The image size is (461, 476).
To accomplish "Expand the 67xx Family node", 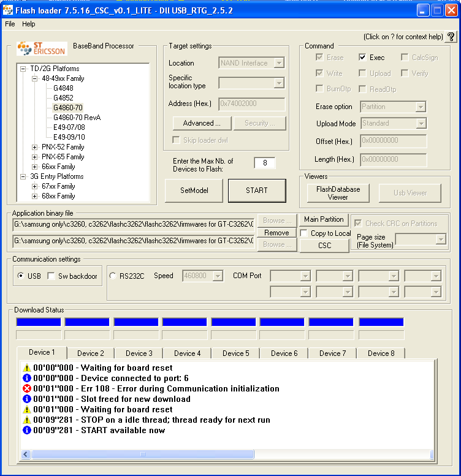I will [34, 186].
